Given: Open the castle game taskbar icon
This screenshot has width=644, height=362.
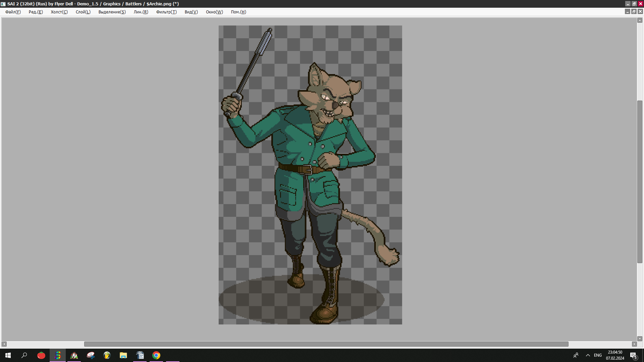Looking at the screenshot, I should (74, 355).
